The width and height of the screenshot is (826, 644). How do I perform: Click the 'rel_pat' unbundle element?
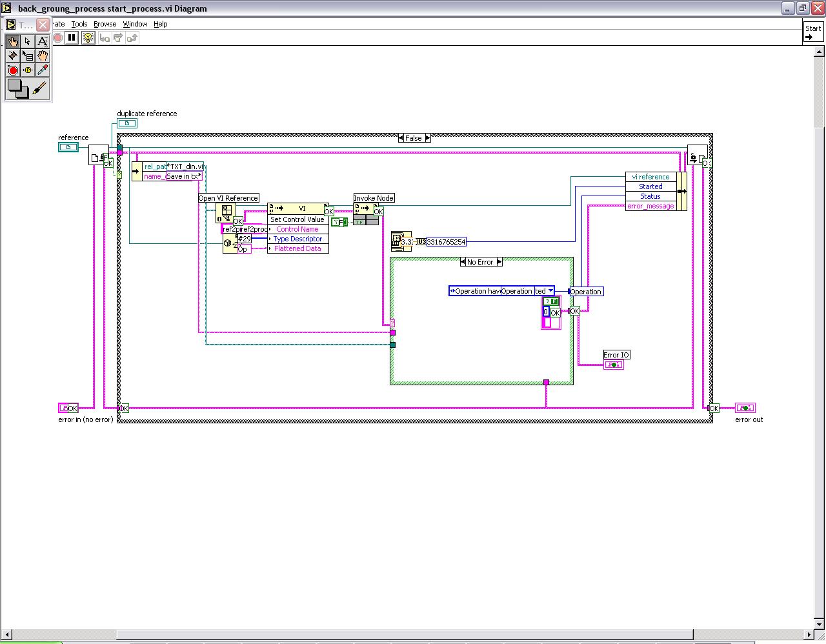(x=155, y=166)
